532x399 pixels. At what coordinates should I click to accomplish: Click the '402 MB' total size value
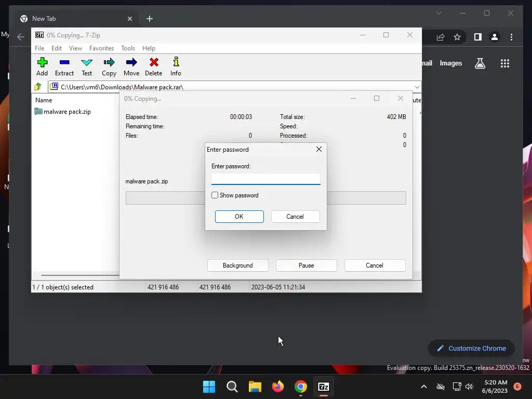[x=396, y=117]
